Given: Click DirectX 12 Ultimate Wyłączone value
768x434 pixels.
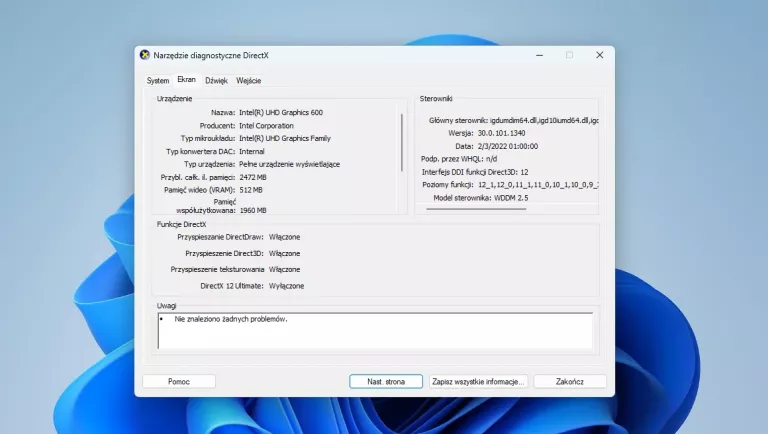Looking at the screenshot, I should point(286,286).
